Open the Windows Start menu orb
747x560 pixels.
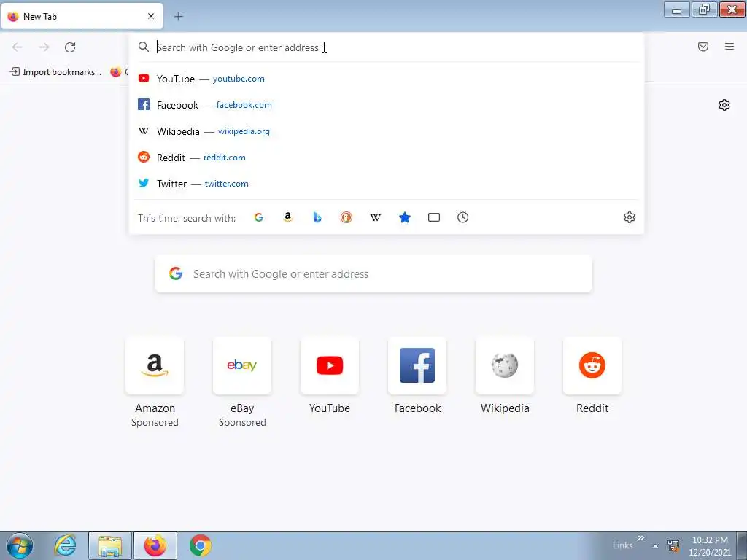[x=20, y=545]
